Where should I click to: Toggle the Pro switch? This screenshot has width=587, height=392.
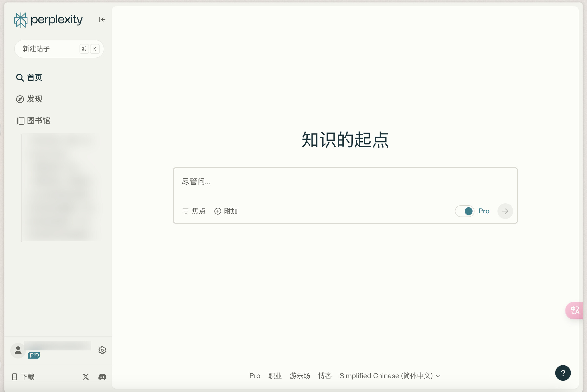[464, 211]
